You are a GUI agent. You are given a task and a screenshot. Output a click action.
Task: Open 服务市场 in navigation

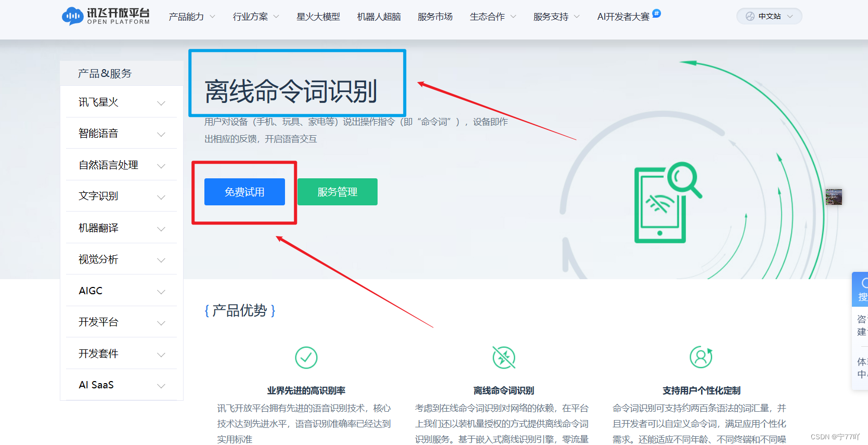click(435, 17)
